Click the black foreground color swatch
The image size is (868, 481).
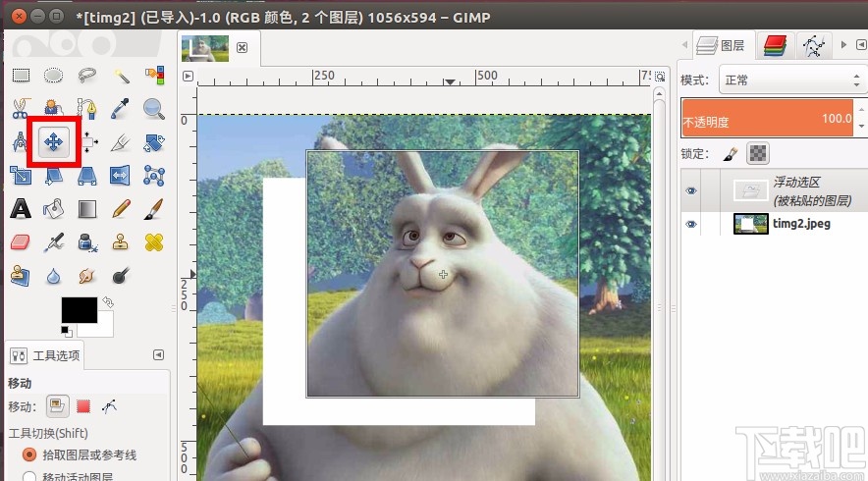coord(80,309)
